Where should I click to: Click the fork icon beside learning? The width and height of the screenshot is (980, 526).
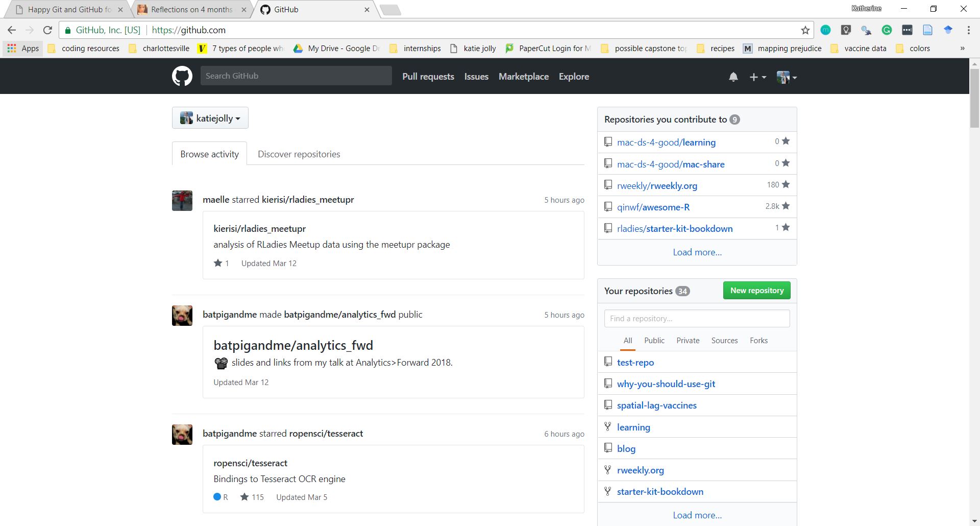tap(607, 426)
